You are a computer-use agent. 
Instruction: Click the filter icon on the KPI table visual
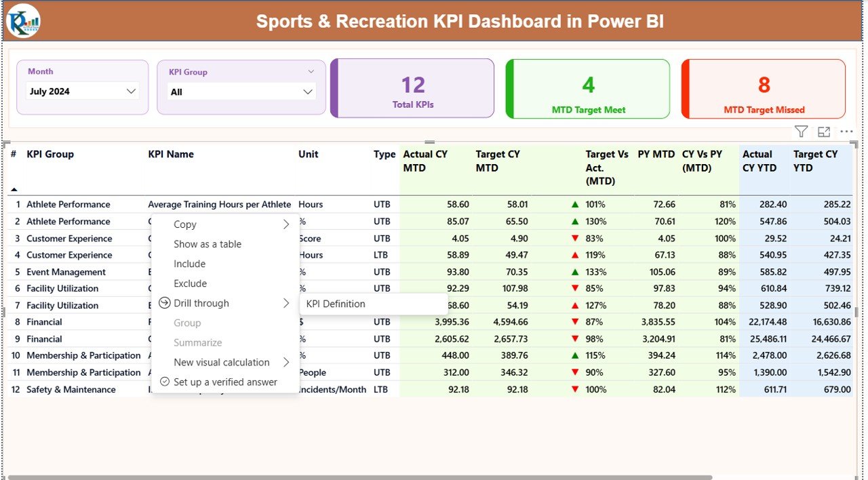tap(801, 132)
